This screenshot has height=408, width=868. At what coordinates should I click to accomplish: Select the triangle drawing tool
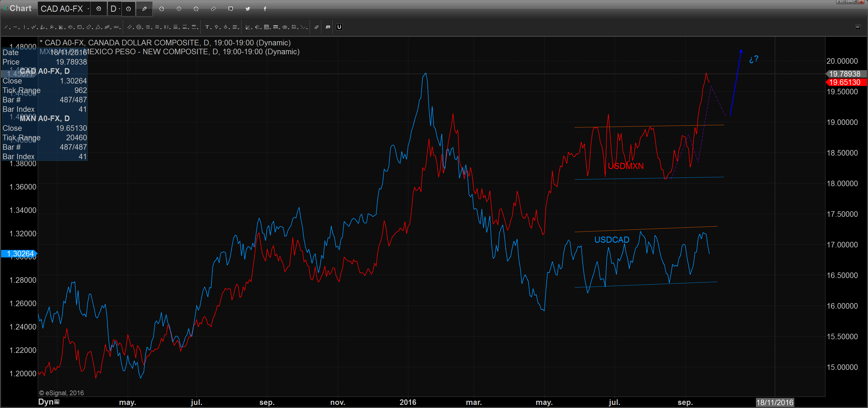98,27
